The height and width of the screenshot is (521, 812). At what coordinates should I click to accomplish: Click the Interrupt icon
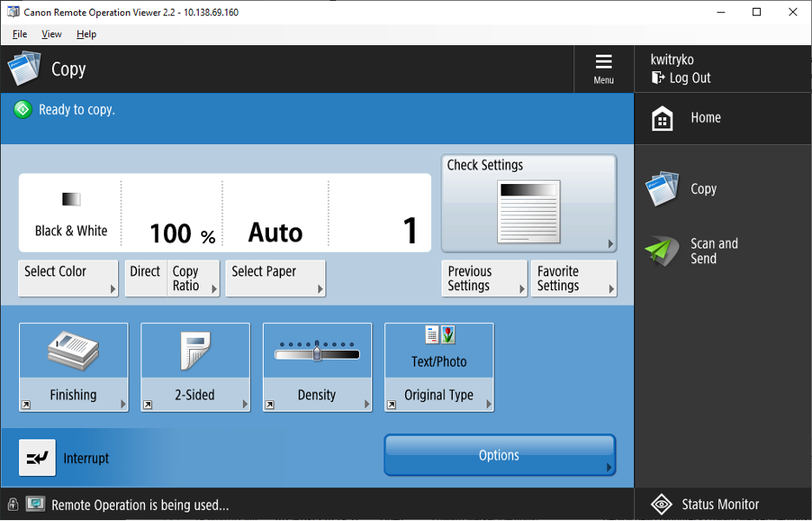tap(36, 458)
